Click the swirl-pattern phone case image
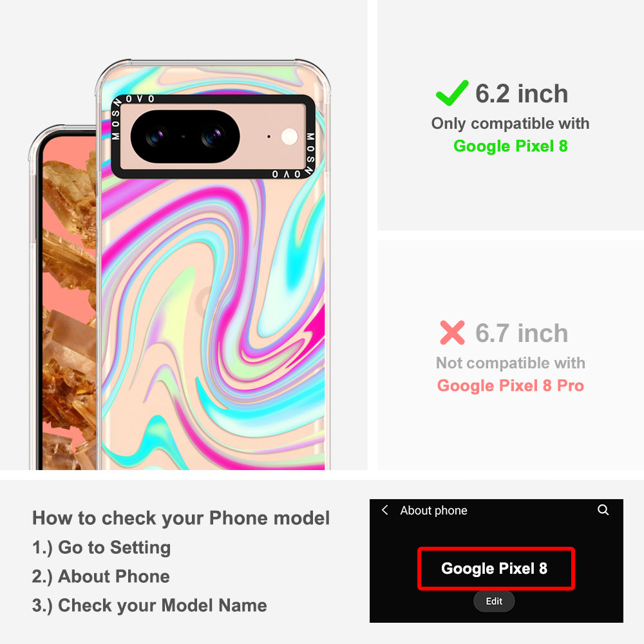The height and width of the screenshot is (644, 644). coord(213,265)
